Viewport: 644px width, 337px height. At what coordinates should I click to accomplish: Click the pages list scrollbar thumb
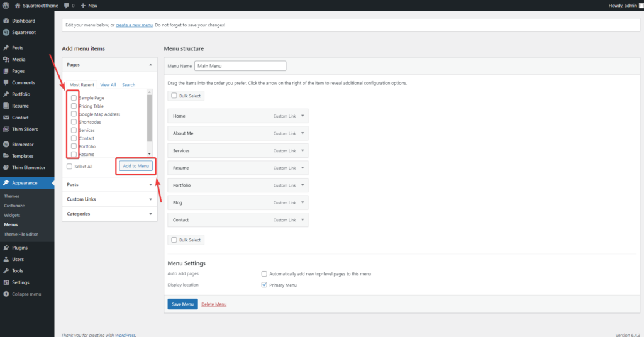click(149, 118)
